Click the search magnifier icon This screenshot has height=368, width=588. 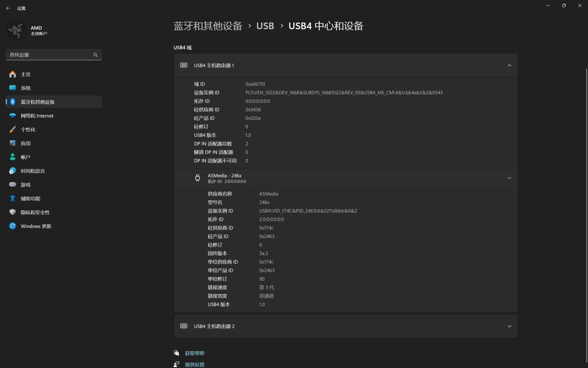coord(95,55)
